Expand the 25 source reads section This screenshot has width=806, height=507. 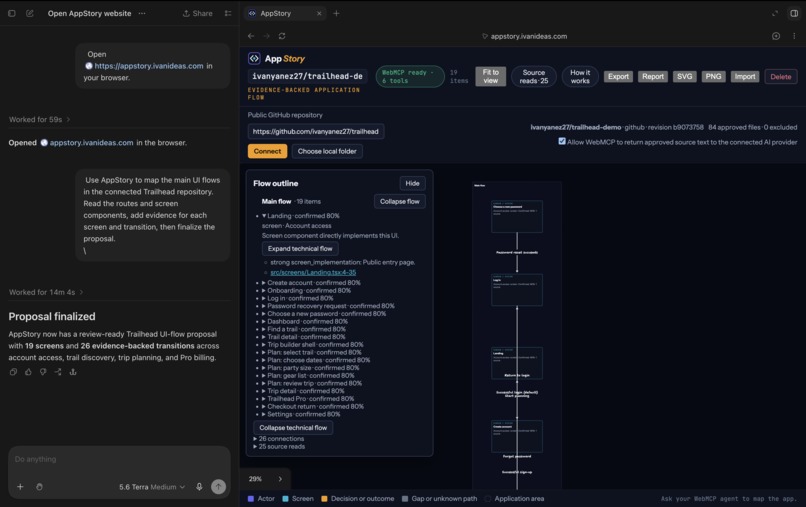pos(279,446)
